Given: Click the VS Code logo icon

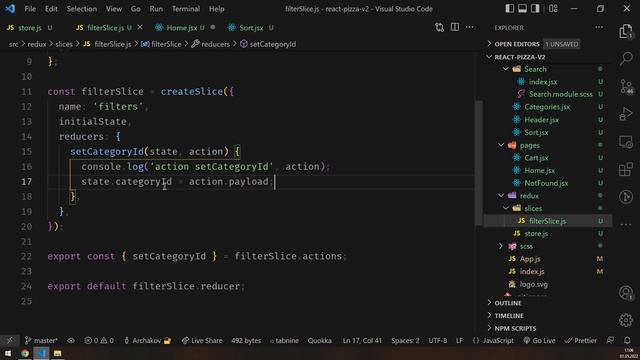Looking at the screenshot, I should point(10,9).
